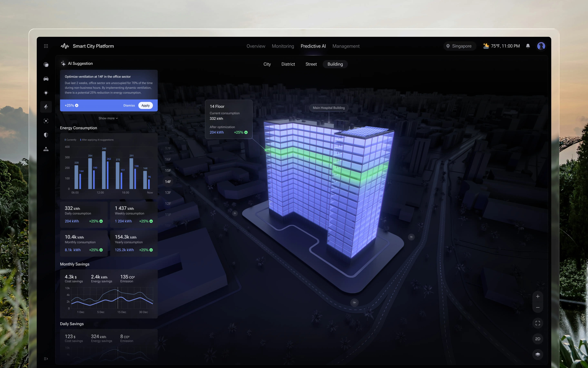The width and height of the screenshot is (588, 368).
Task: Click the Smart City Platform waveform logo
Action: coord(65,46)
